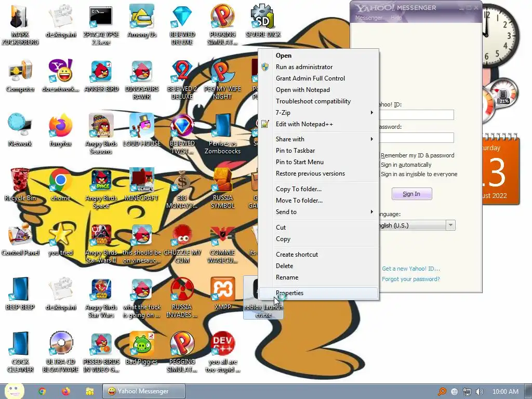Choose Create shortcut in context menu
532x399 pixels.
[318, 255]
